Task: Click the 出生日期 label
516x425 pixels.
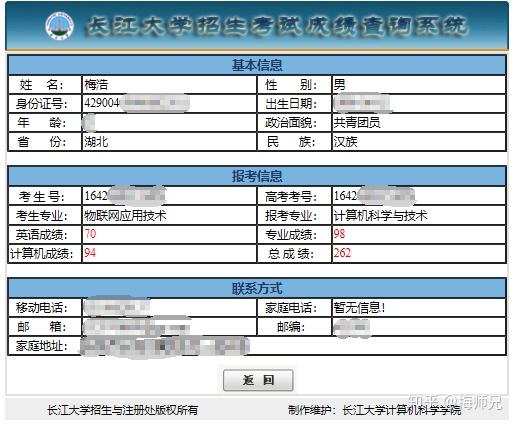Action: click(291, 104)
